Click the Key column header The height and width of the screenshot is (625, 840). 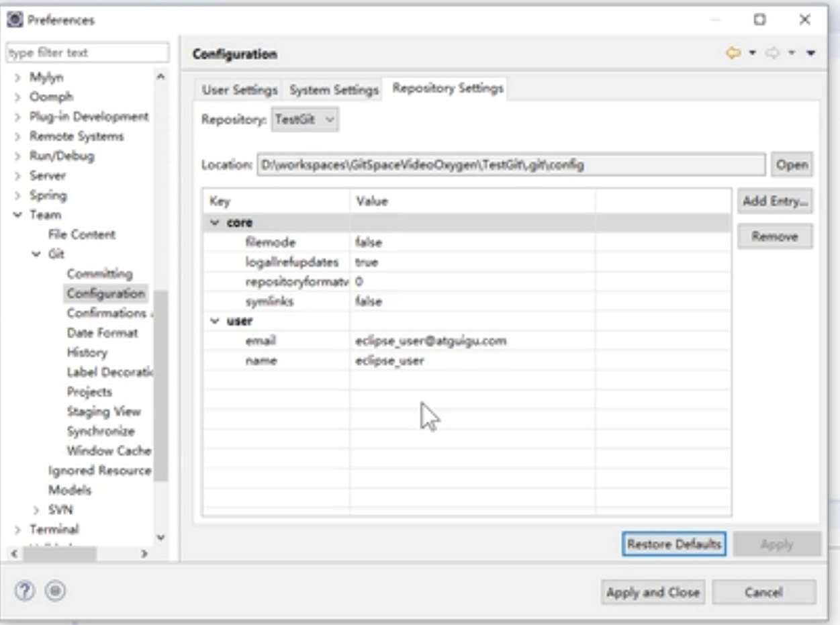276,201
